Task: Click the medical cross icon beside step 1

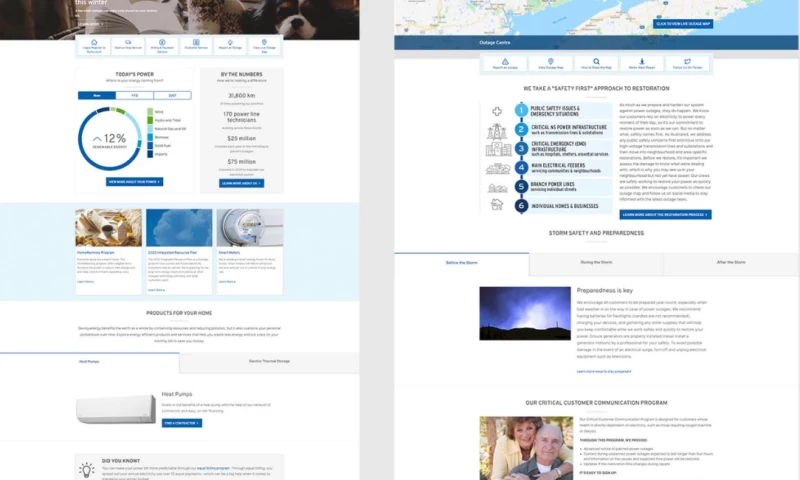Action: [x=497, y=111]
